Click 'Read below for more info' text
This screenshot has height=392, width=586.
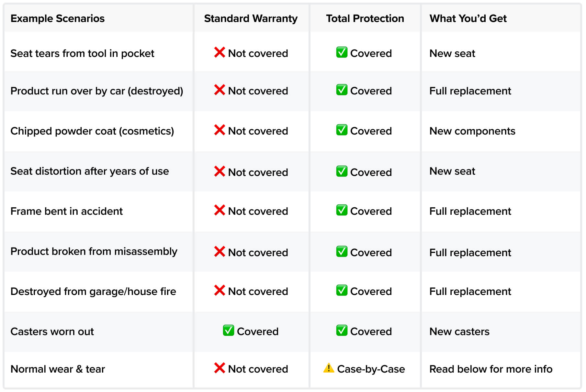click(x=491, y=369)
